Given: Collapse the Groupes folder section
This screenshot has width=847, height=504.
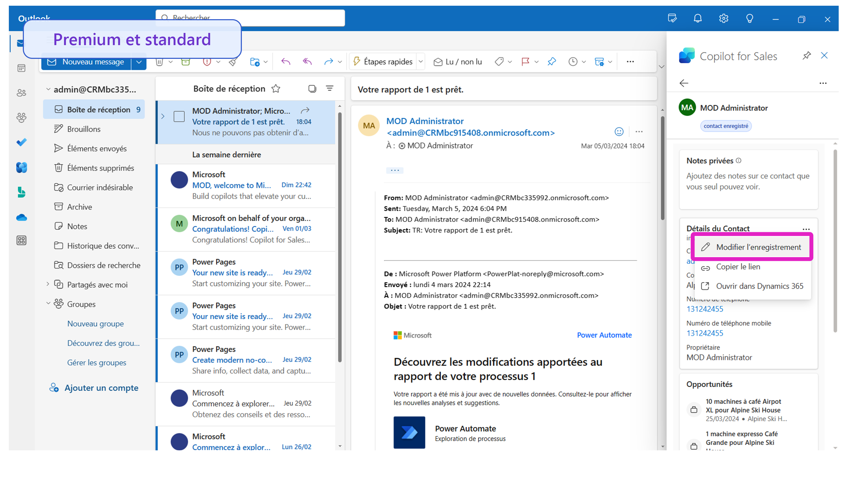Looking at the screenshot, I should [x=48, y=304].
